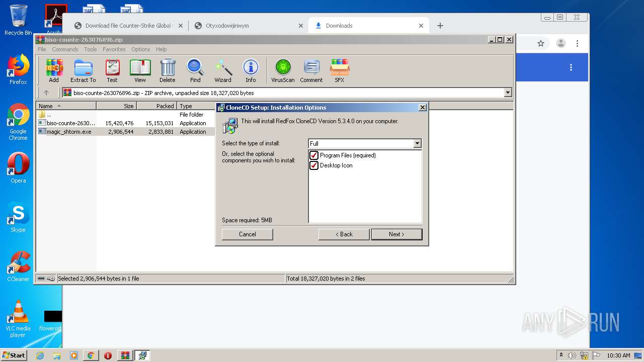Sort file list by Type column

tap(196, 106)
